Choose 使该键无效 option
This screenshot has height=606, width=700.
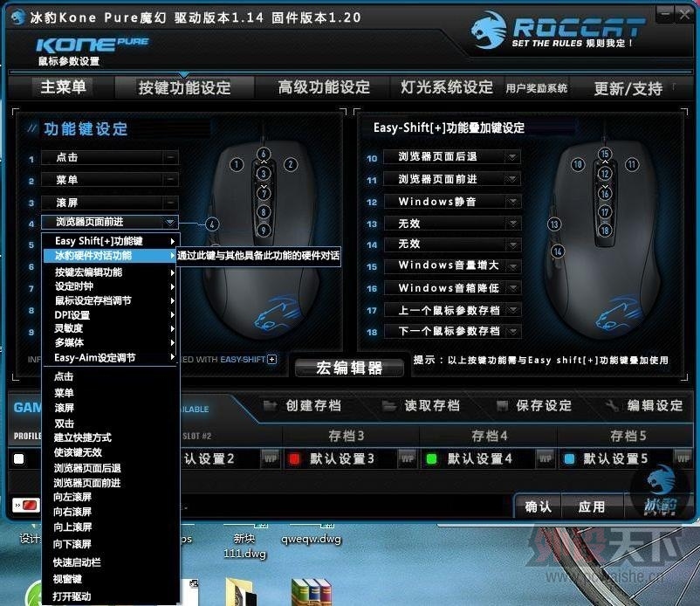click(78, 452)
